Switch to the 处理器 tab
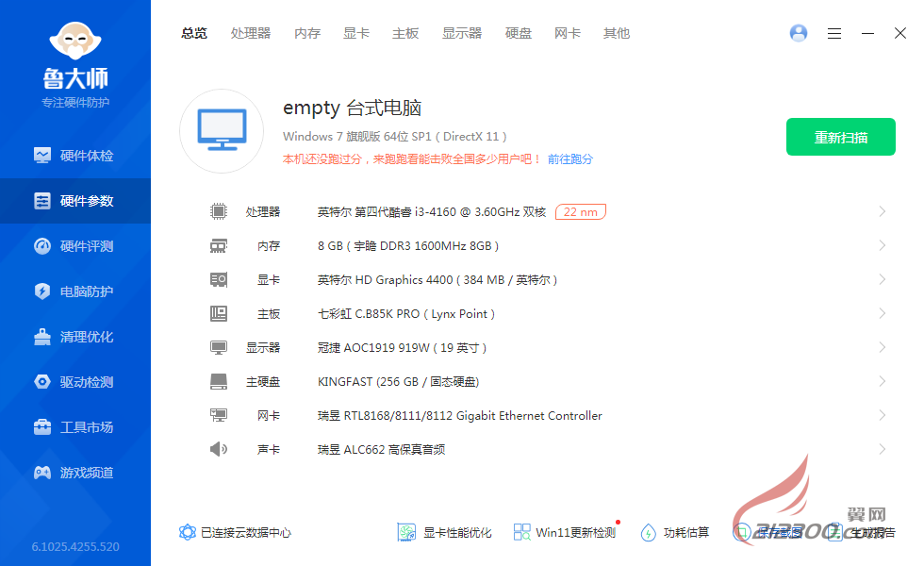924x566 pixels. click(251, 34)
